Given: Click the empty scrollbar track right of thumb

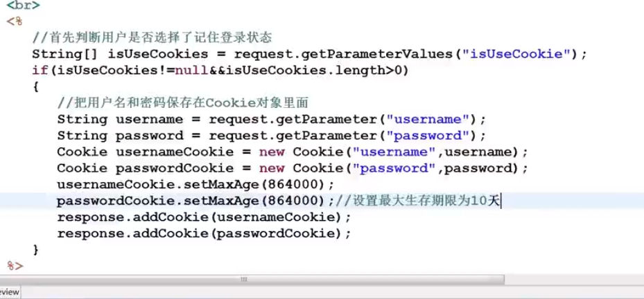Looking at the screenshot, I should click(574, 280).
